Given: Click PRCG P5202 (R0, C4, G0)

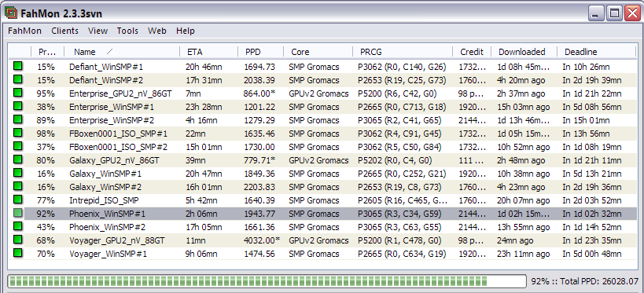Looking at the screenshot, I should coord(395,160).
